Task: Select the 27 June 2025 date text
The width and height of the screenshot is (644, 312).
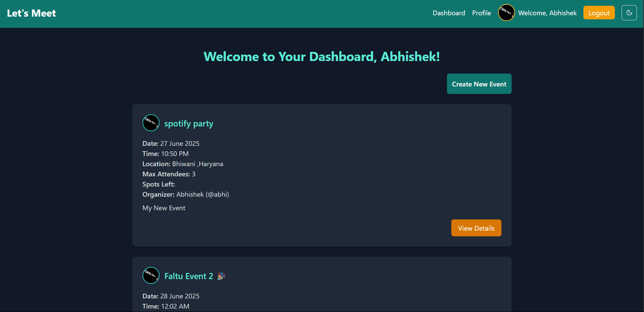Action: click(180, 143)
